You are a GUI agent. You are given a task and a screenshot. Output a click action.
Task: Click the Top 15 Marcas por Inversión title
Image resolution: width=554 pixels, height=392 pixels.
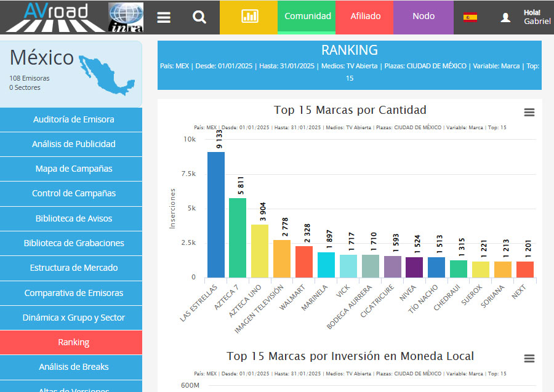tap(350, 356)
